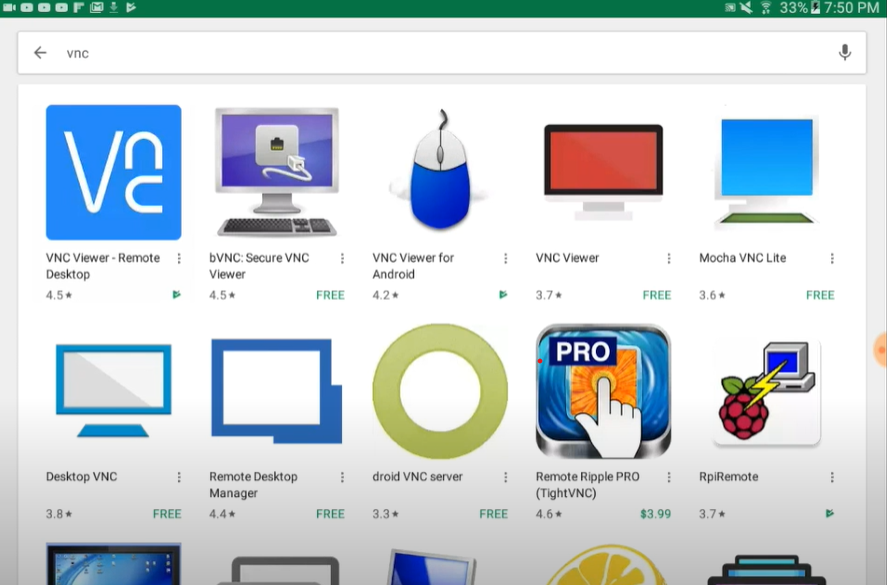Open overflow menu for bVNC: Secure VNC Viewer
Screen dimensions: 887x585
(x=342, y=258)
